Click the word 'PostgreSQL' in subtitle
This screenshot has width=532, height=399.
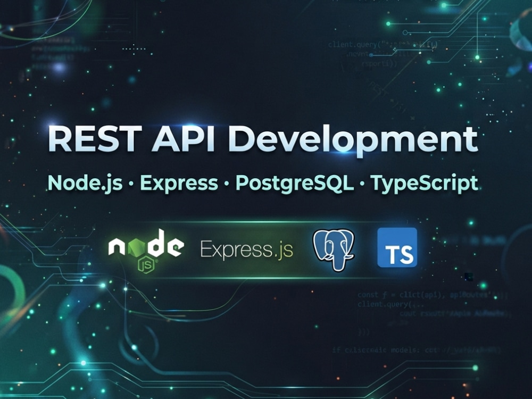[294, 184]
